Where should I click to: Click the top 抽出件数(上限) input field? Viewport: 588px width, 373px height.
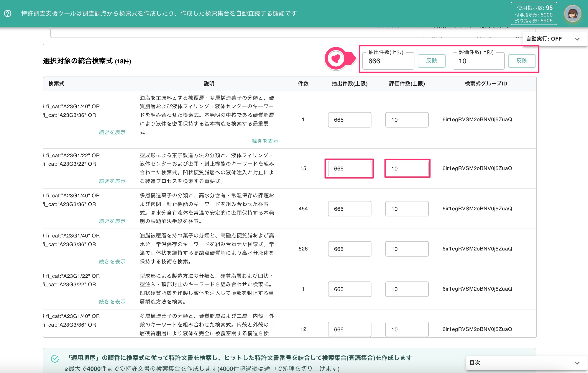(388, 61)
